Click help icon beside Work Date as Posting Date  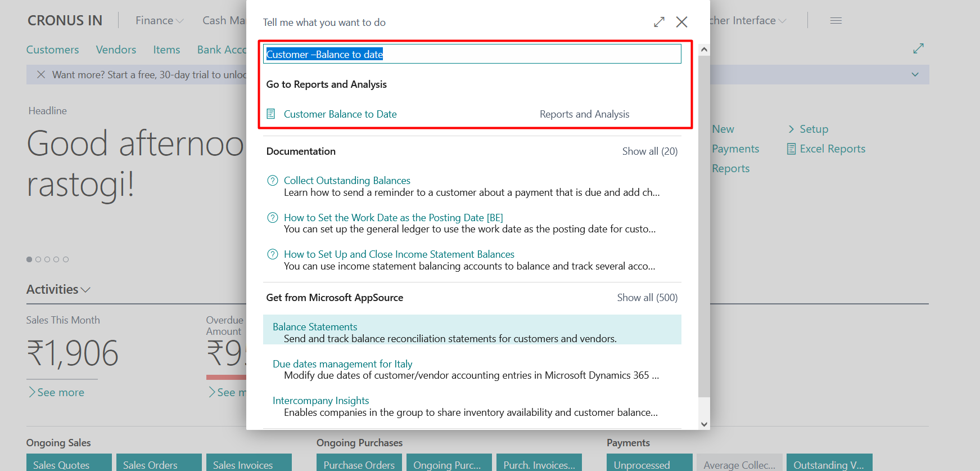[273, 218]
